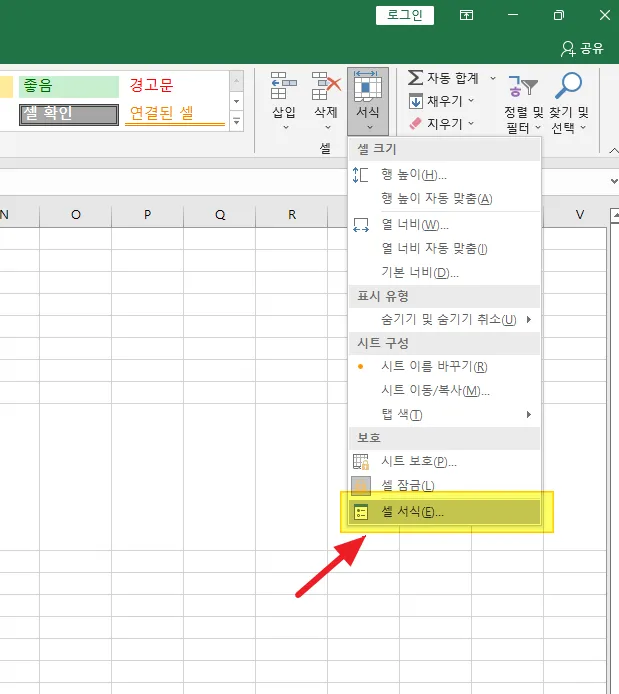The image size is (619, 694).
Task: Select column R header
Action: pos(292,215)
